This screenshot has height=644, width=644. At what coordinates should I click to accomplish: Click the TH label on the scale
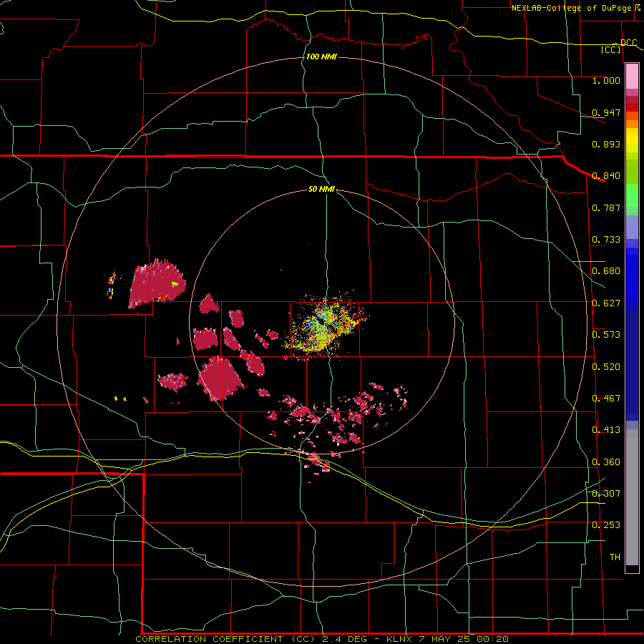pos(615,557)
